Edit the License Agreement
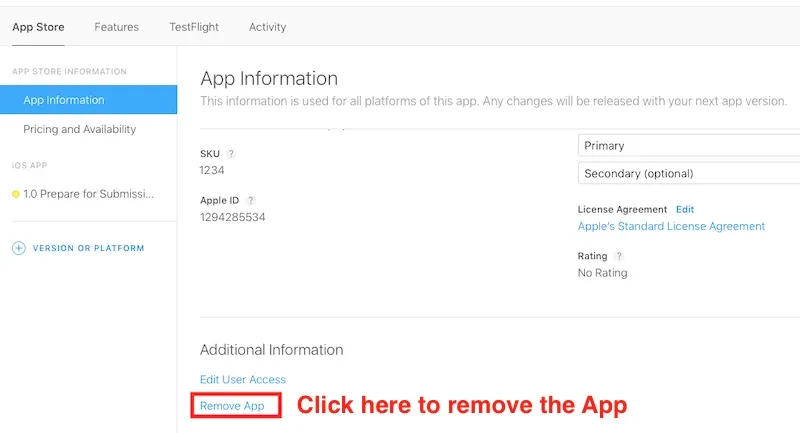This screenshot has width=800, height=433. tap(685, 209)
